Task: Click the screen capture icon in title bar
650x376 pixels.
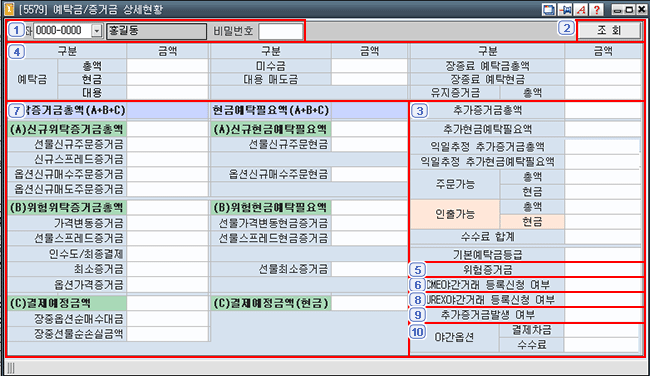Action: (549, 9)
